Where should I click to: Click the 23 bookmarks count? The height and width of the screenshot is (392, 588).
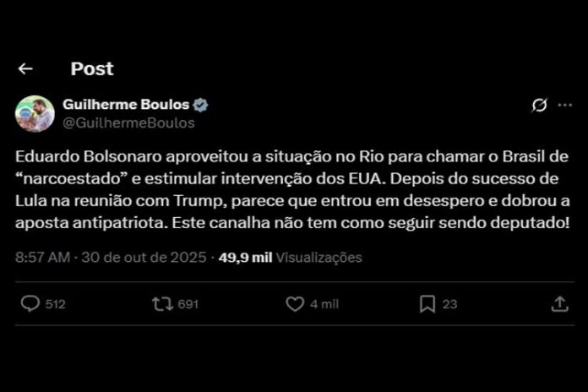pyautogui.click(x=449, y=304)
